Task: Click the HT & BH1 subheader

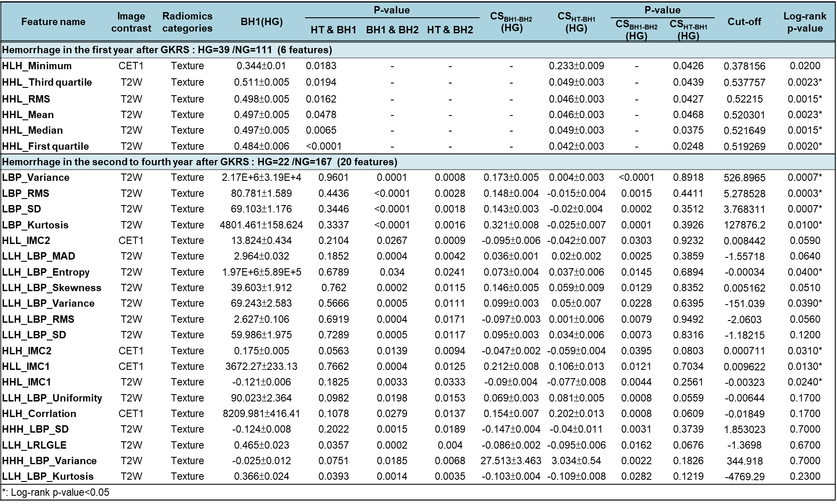Action: [333, 30]
